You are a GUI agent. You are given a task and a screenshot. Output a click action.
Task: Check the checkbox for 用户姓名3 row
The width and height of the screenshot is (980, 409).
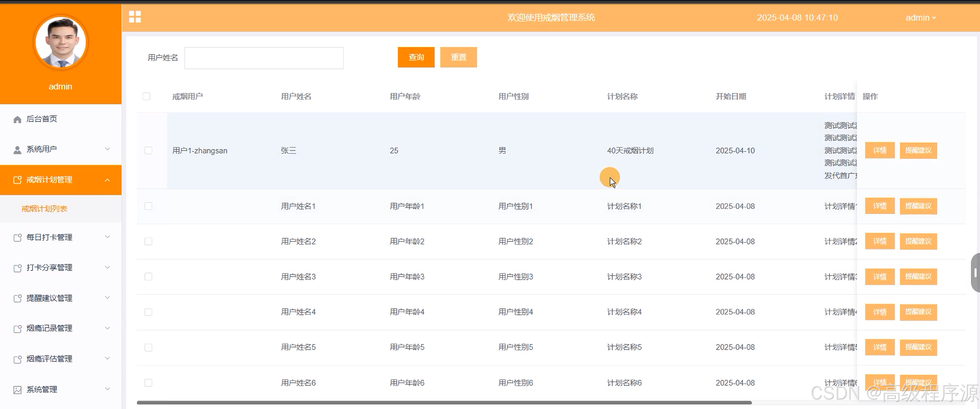pos(148,277)
